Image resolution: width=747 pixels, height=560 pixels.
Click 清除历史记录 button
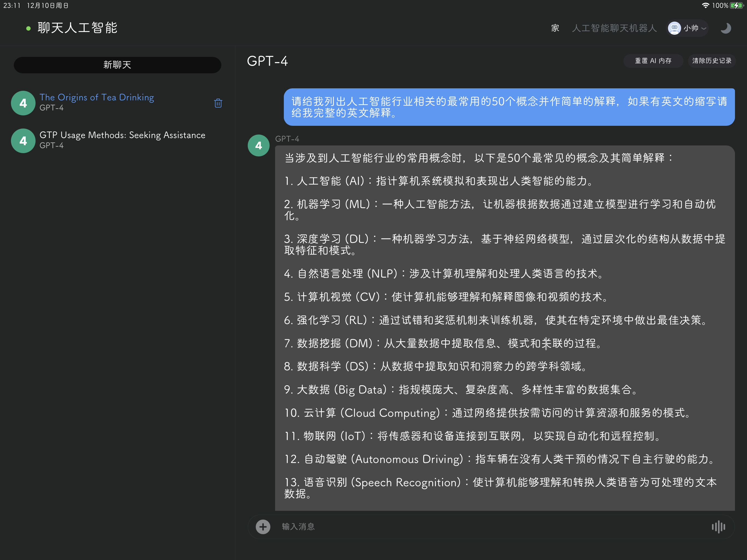pos(711,61)
